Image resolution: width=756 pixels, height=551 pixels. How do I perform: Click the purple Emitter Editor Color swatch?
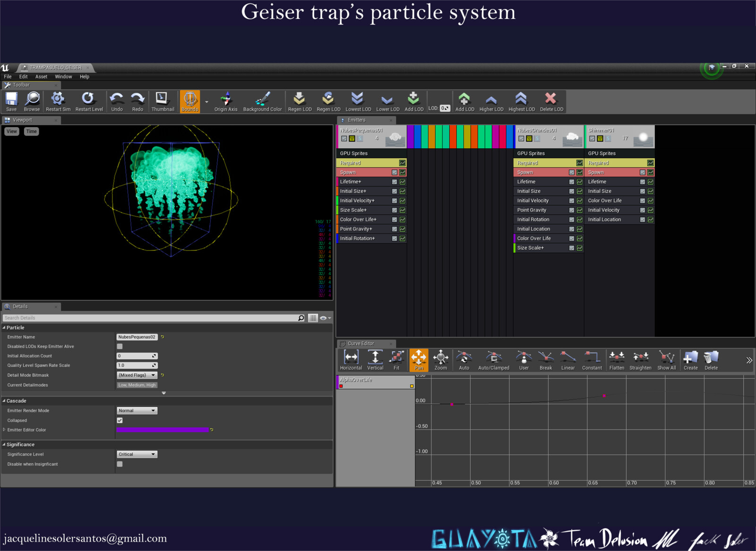point(163,430)
